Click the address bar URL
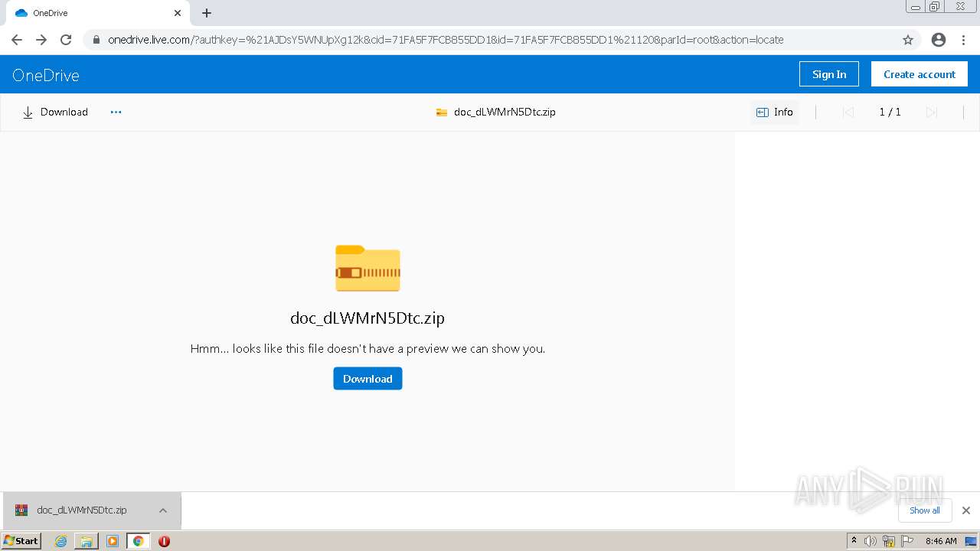 (x=446, y=40)
